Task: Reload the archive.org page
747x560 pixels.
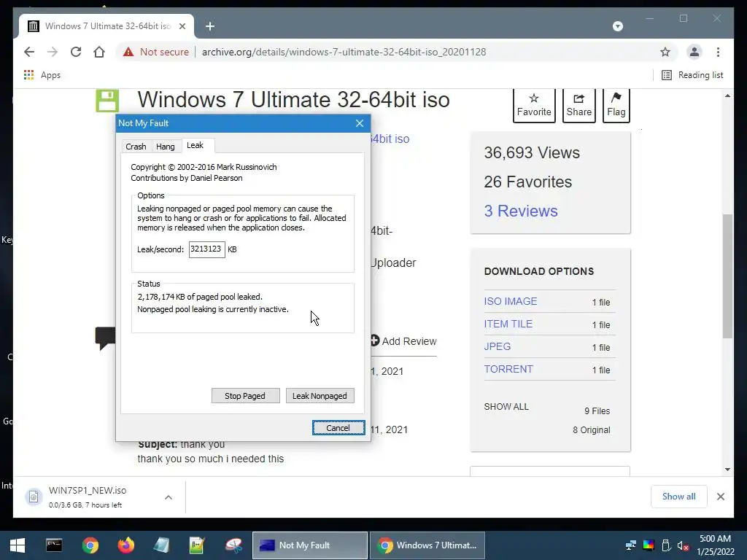Action: tap(76, 52)
